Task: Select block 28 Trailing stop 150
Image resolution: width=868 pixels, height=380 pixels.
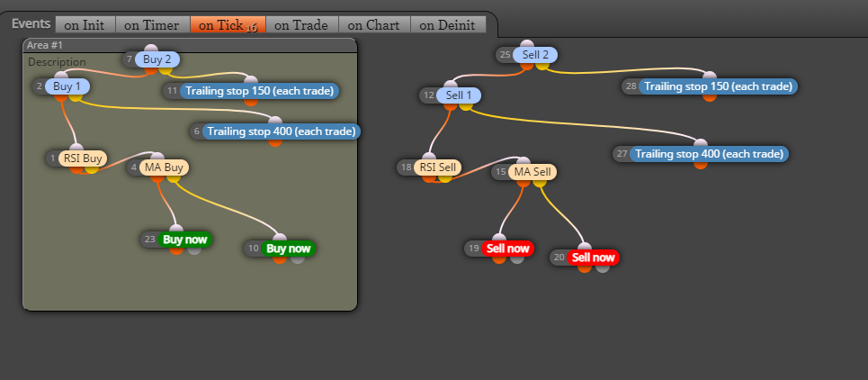Action: click(x=718, y=86)
